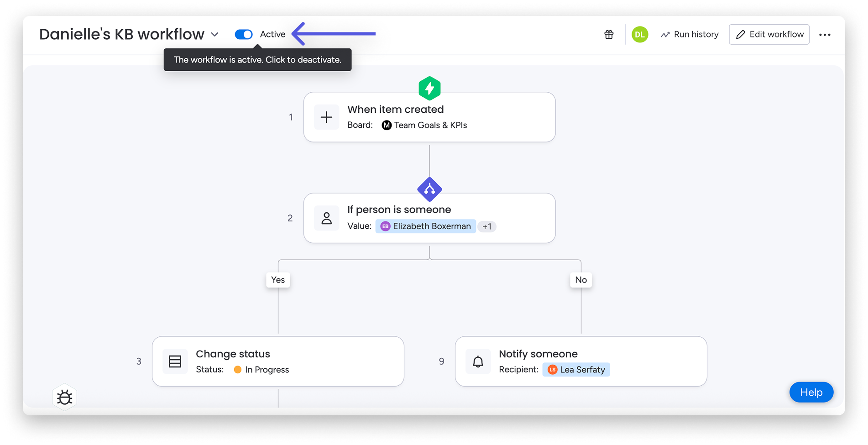Click the person icon on the condition block
This screenshot has width=868, height=445.
pos(327,218)
